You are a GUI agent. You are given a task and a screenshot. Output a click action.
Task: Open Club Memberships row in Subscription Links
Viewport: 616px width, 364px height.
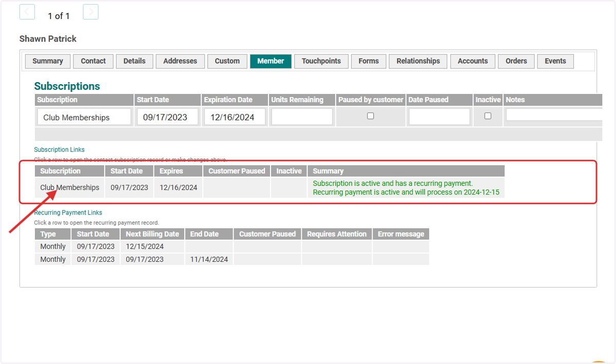(269, 188)
